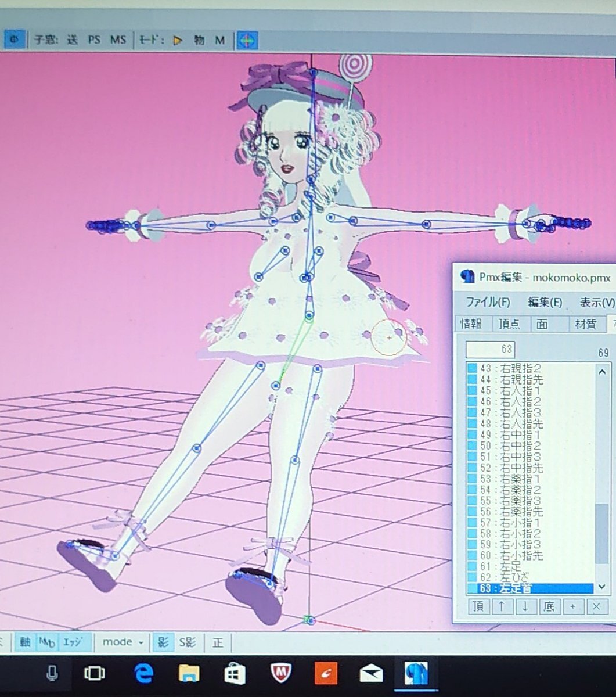The width and height of the screenshot is (616, 697).
Task: Select bone 48 : 右人指先
Action: [531, 423]
